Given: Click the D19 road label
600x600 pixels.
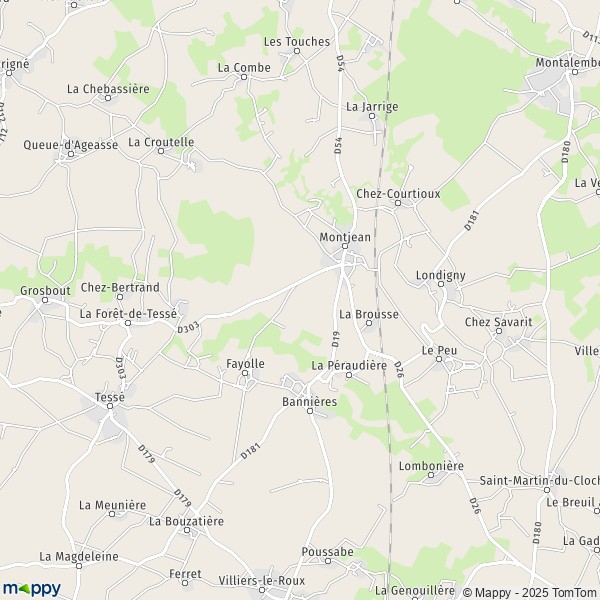Looking at the screenshot, I should point(336,339).
